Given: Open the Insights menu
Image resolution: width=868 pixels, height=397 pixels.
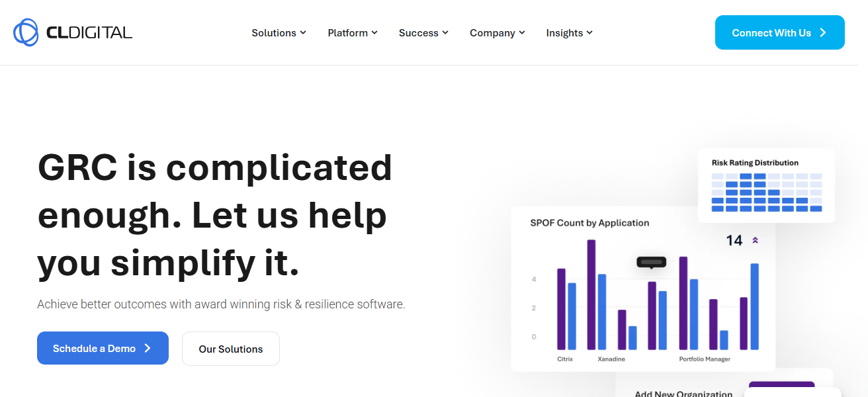Looking at the screenshot, I should click(x=569, y=32).
